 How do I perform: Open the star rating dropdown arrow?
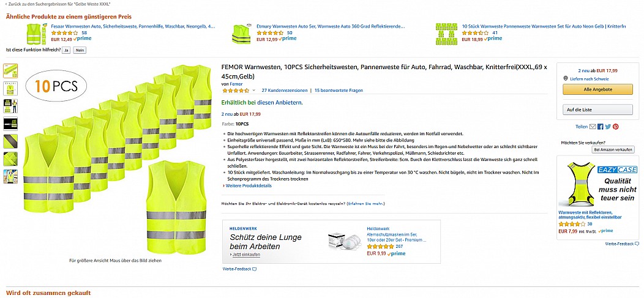(254, 91)
